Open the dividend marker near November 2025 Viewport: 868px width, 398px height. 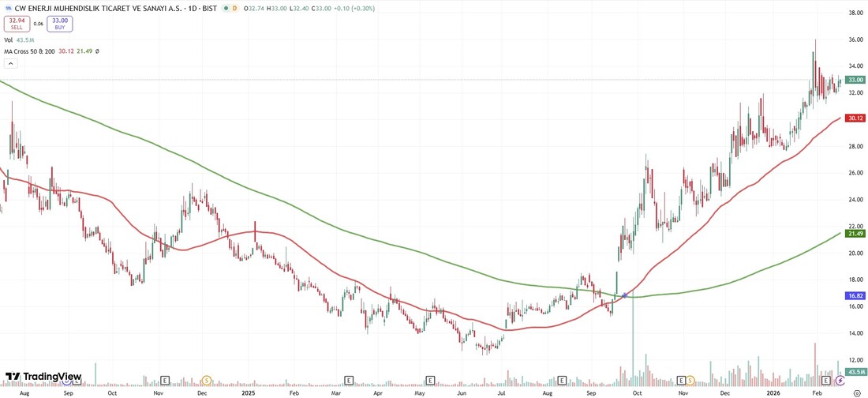(690, 381)
